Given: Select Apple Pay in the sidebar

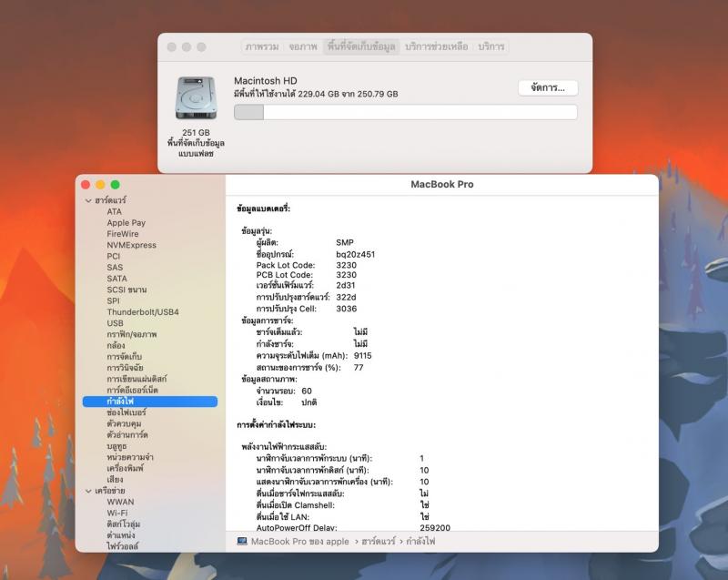Looking at the screenshot, I should [126, 223].
